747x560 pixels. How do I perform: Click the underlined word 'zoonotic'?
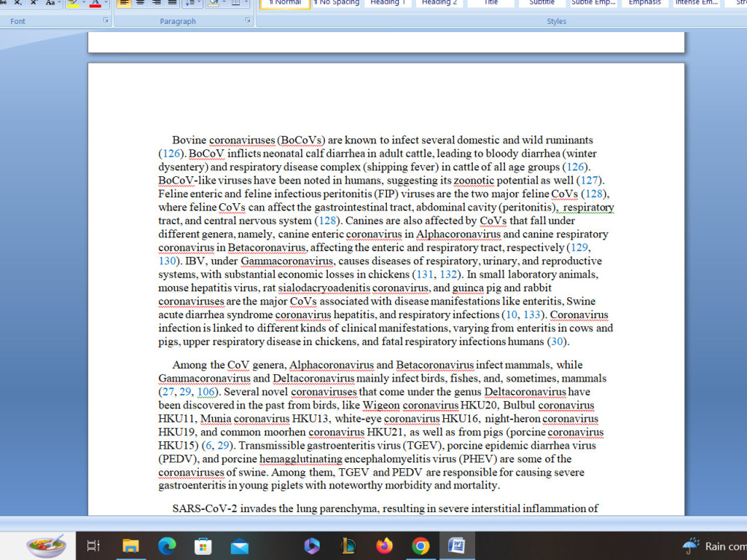[x=474, y=181]
